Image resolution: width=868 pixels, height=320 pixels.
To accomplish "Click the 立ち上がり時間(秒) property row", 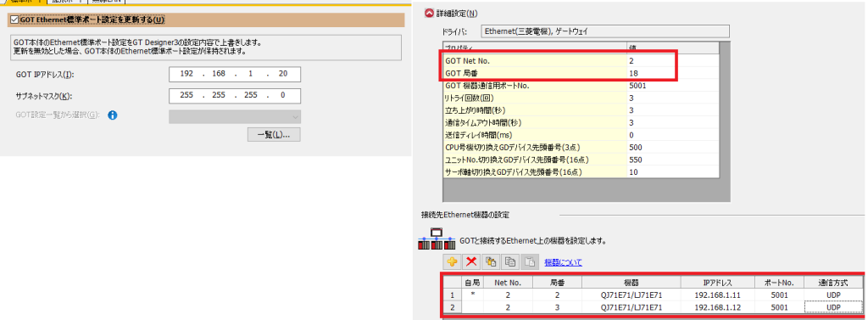I will (x=581, y=110).
